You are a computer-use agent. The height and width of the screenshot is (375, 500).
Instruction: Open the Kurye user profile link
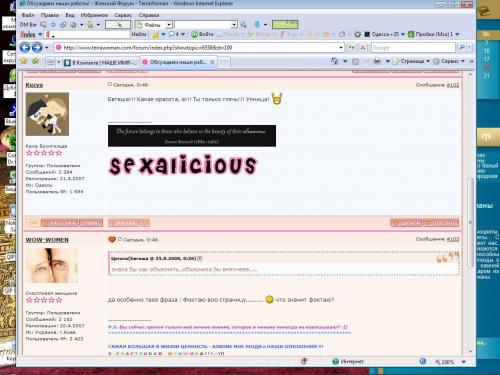[34, 85]
